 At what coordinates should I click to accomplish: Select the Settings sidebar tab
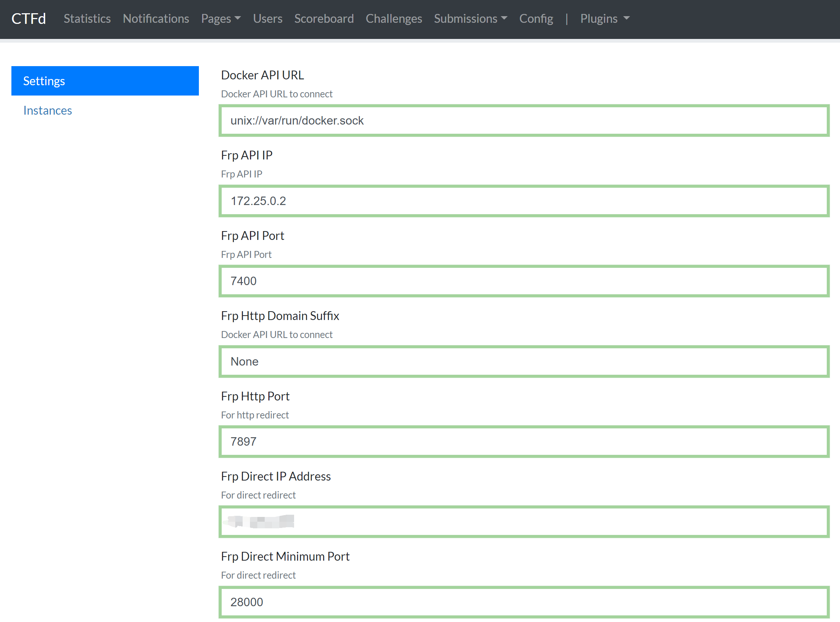(105, 81)
